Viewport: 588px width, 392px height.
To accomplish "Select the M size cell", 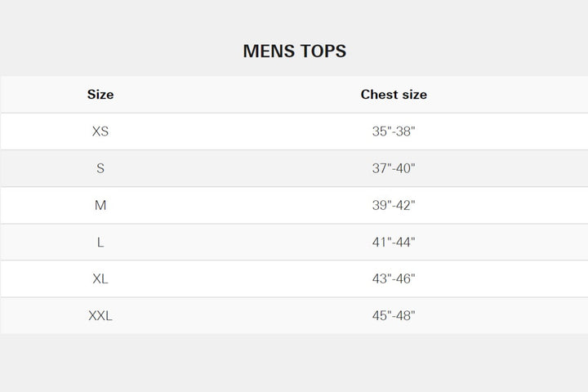I will (x=100, y=205).
